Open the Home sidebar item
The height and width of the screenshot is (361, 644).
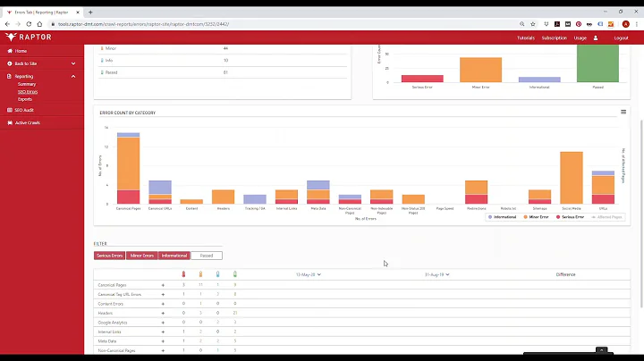coord(21,51)
